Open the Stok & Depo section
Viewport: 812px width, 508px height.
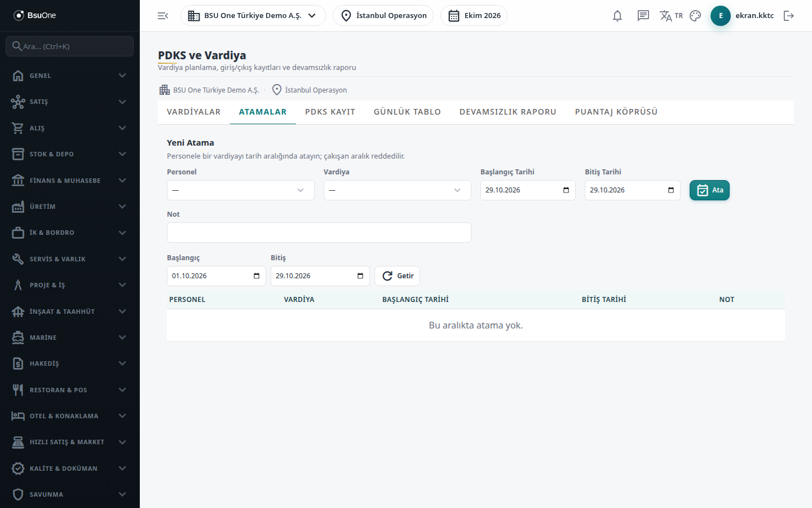coord(70,154)
